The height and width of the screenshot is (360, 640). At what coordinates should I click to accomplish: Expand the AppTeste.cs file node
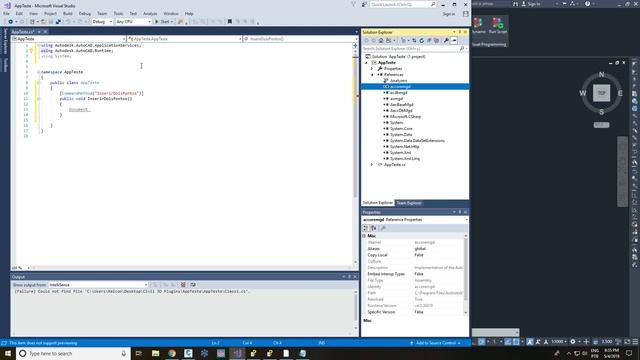[x=372, y=164]
